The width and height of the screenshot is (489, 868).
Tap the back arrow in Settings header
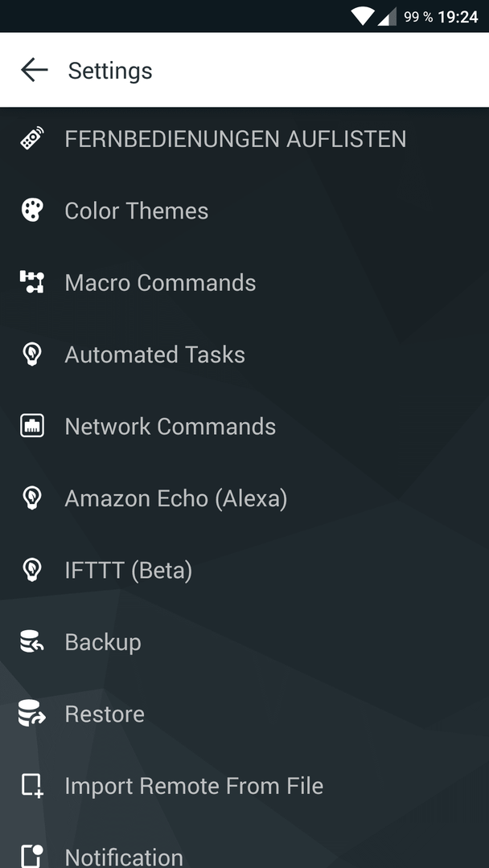click(x=34, y=70)
